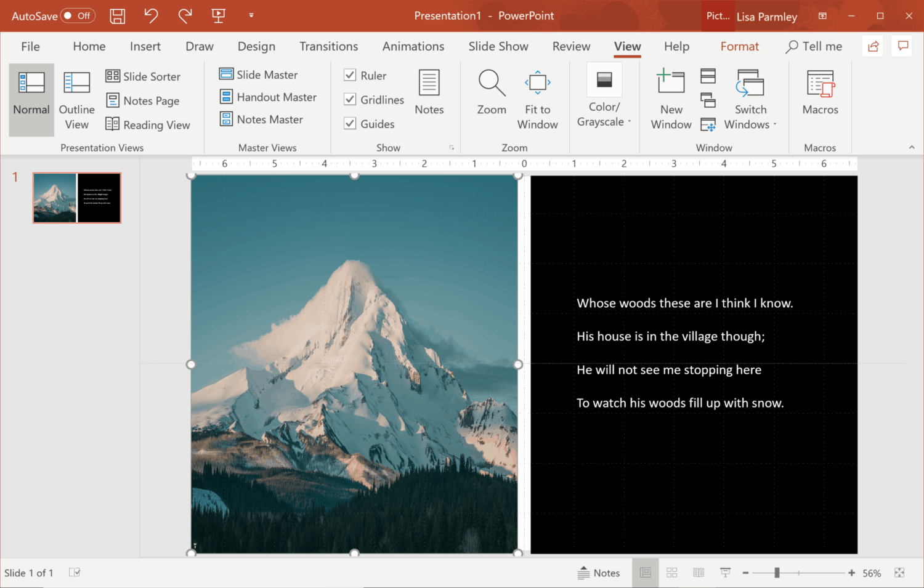Toggle AutoSave switch
The height and width of the screenshot is (588, 924).
coord(78,16)
